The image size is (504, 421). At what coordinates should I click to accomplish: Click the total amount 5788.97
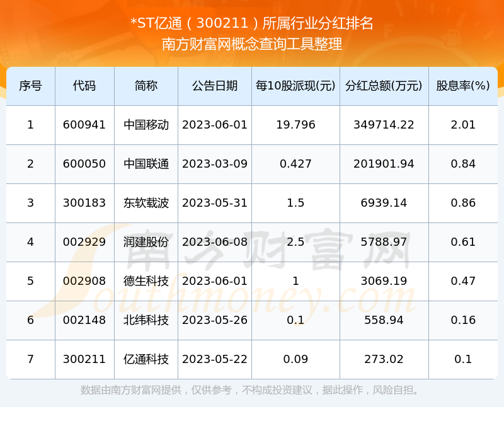[x=384, y=242]
